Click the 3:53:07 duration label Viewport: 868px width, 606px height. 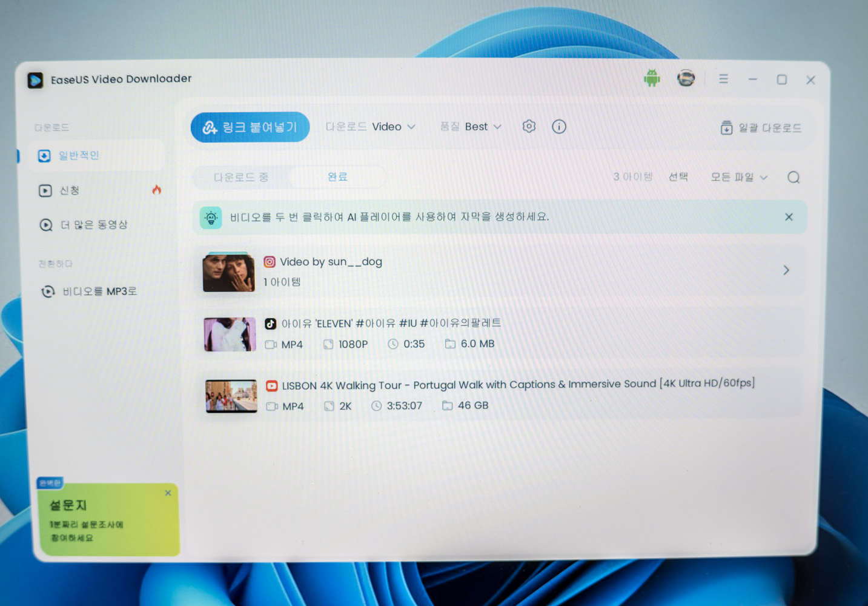click(x=405, y=406)
